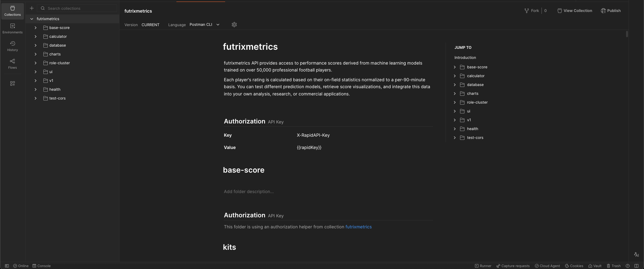Open the Environments sidebar panel
644x269 pixels.
pyautogui.click(x=13, y=28)
